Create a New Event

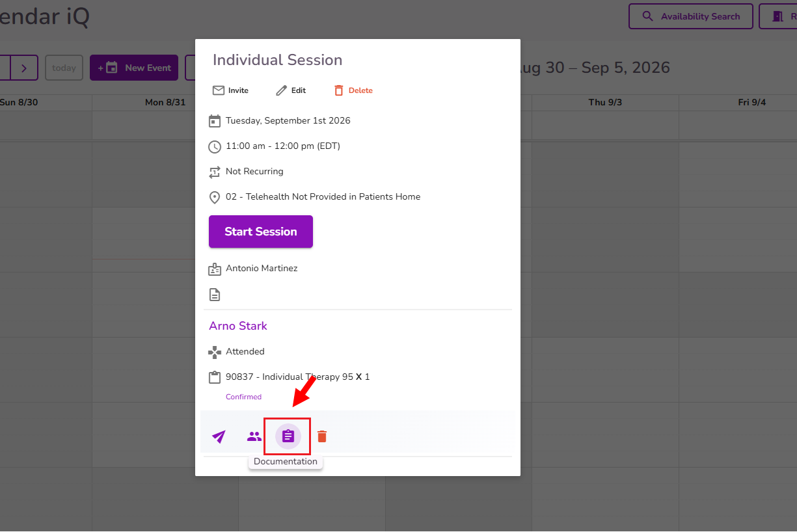click(134, 68)
